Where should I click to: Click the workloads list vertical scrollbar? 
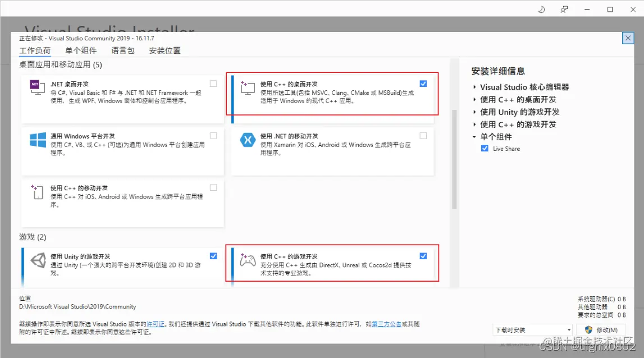pyautogui.click(x=454, y=159)
